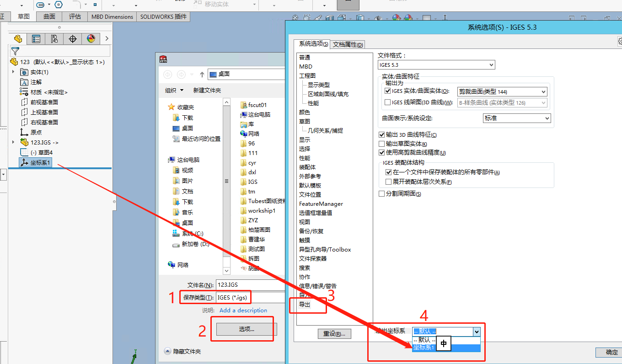Open the FeatureManager design tree tab
Viewport: 622px width, 364px height.
click(18, 39)
